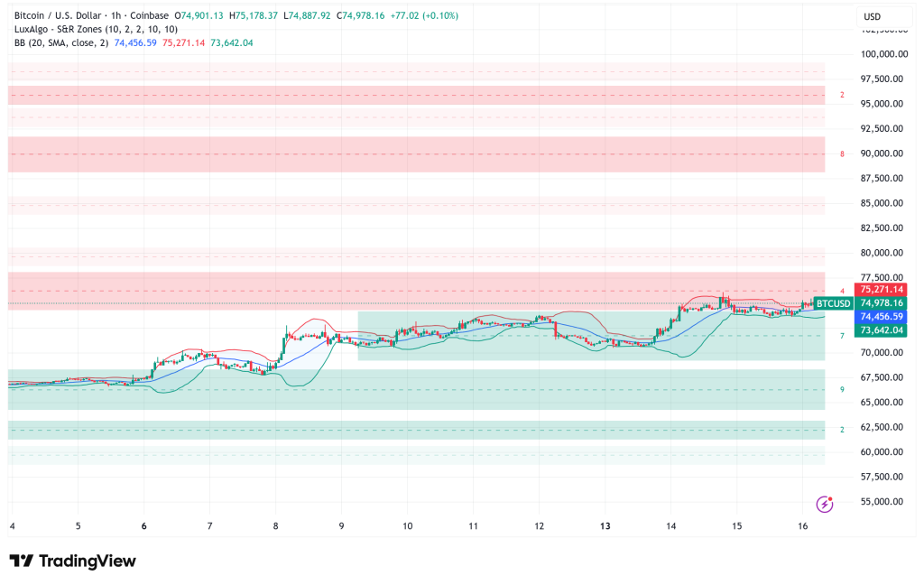The width and height of the screenshot is (924, 585).
Task: Click the support zone label 9
Action: [840, 388]
